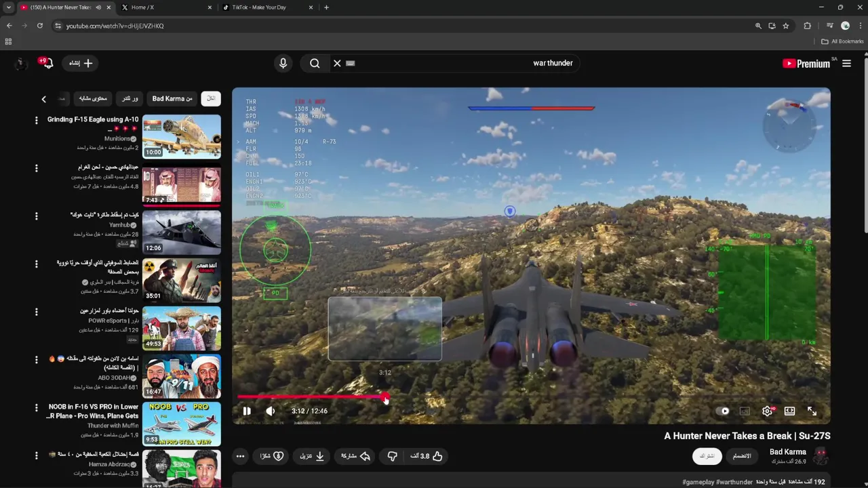Image resolution: width=868 pixels, height=488 pixels.
Task: Like the video with thumbs up
Action: (x=427, y=456)
